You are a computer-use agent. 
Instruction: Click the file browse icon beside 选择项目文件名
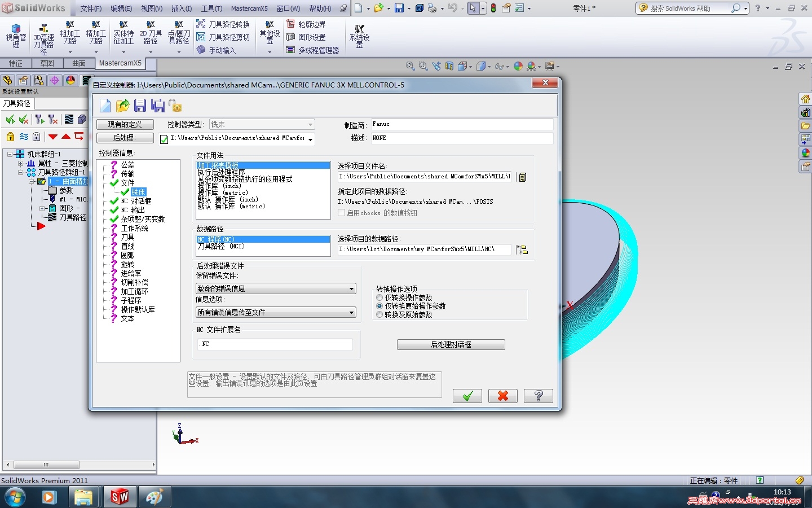point(522,177)
